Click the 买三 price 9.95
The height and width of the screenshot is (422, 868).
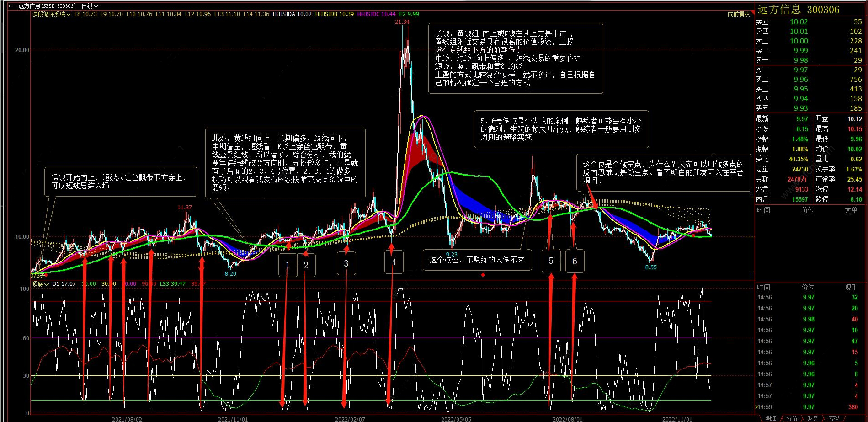coord(801,89)
